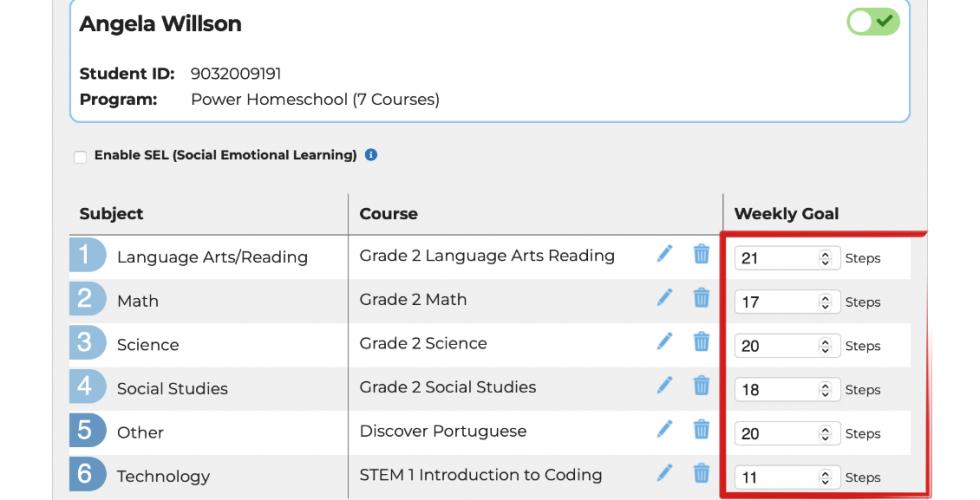980x500 pixels.
Task: Delete the Grade 2 Language Arts Reading course
Action: pos(702,254)
